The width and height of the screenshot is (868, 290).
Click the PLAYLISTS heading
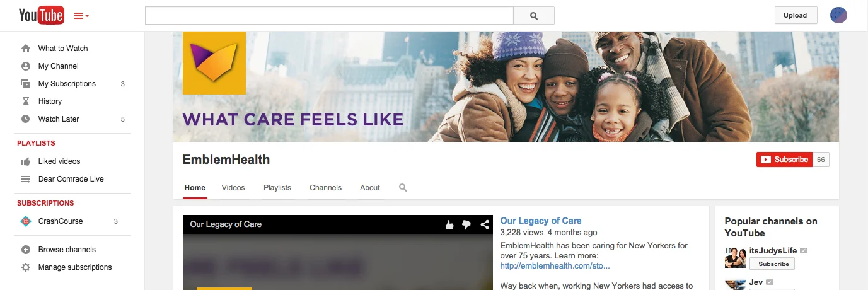tap(36, 143)
